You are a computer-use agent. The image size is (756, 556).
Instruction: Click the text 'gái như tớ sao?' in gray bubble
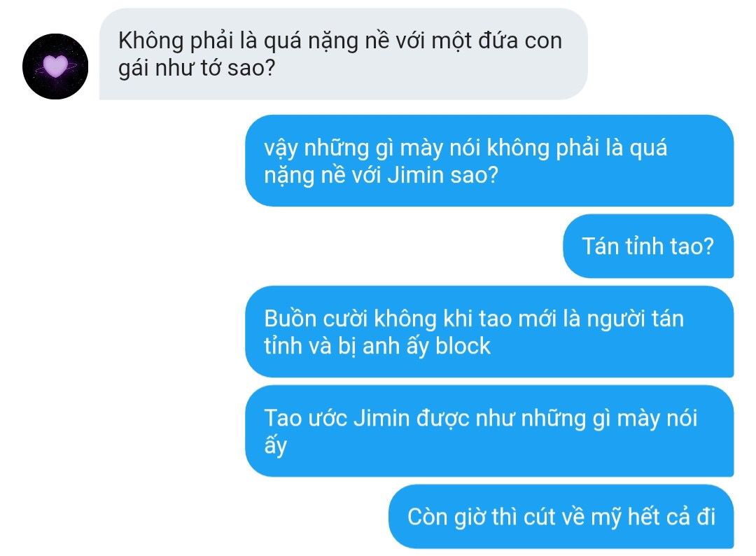pos(197,68)
